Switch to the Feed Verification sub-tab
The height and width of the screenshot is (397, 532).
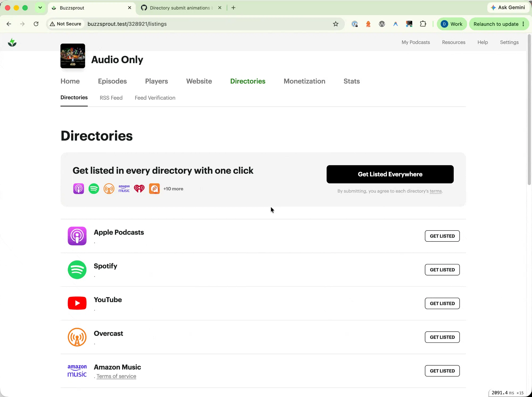155,98
